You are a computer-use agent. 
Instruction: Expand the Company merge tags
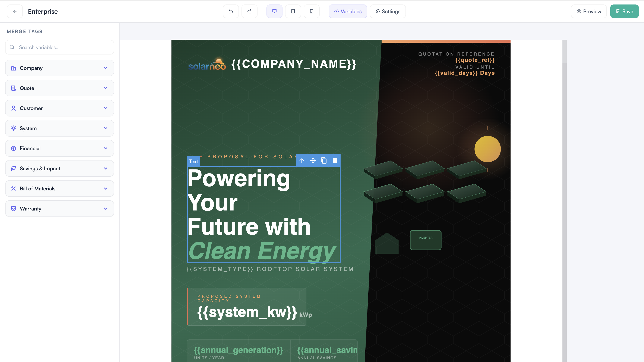[60, 68]
